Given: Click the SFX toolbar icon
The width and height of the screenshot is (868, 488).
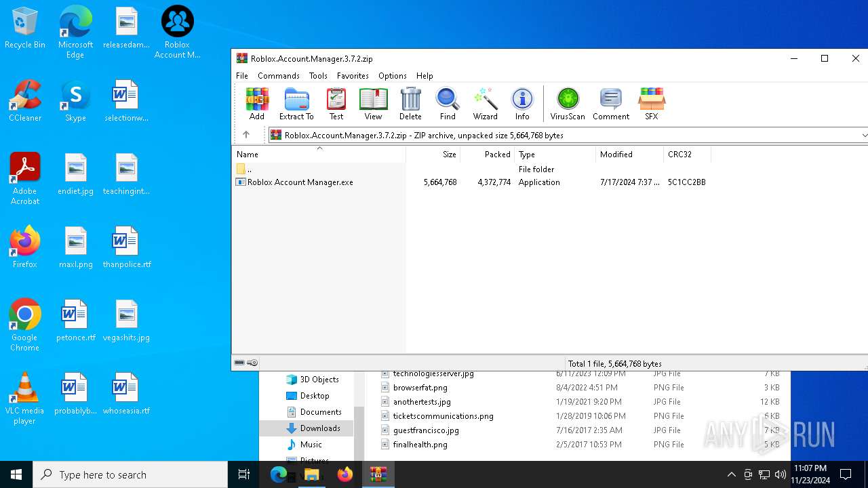Looking at the screenshot, I should 652,104.
